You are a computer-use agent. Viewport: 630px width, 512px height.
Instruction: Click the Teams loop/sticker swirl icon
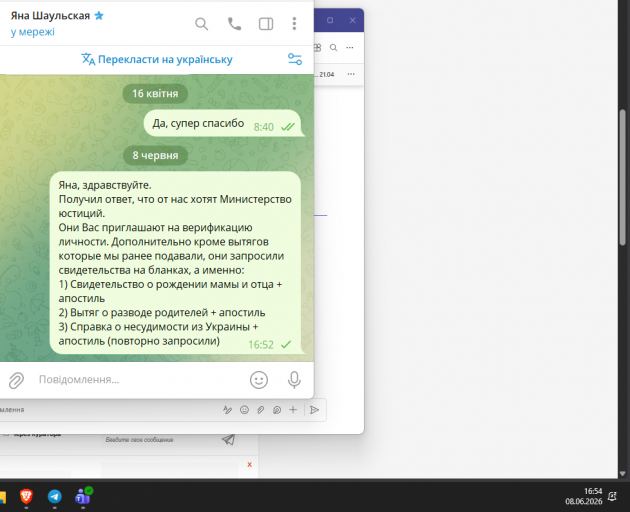point(277,410)
